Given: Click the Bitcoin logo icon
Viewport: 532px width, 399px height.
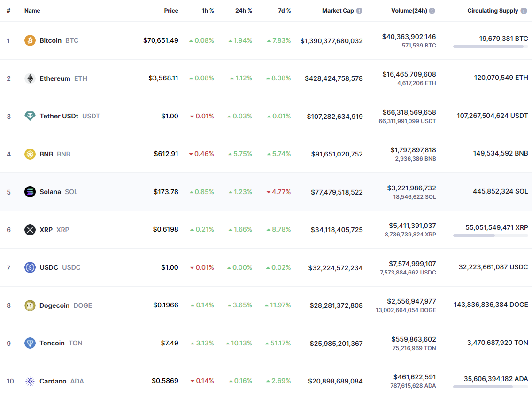Looking at the screenshot, I should pyautogui.click(x=30, y=40).
